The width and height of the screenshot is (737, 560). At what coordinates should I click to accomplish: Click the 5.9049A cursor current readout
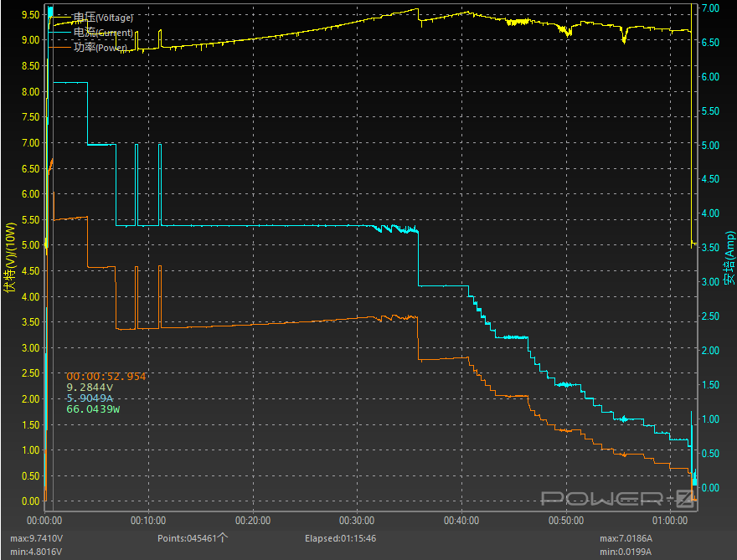click(90, 398)
